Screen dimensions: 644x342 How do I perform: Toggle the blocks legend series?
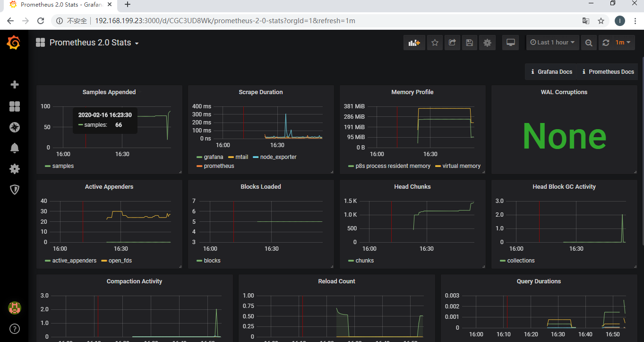(212, 261)
